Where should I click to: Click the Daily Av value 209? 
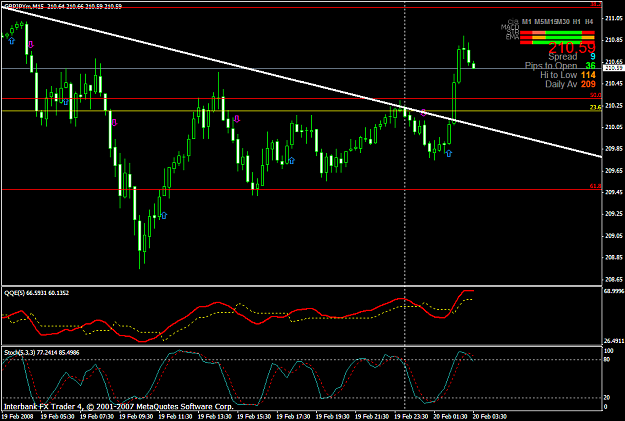click(588, 84)
